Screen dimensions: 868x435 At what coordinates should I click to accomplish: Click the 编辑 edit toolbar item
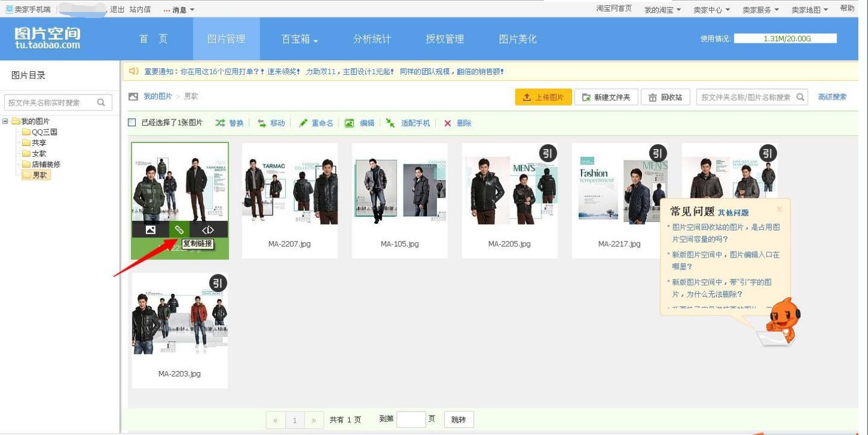point(359,123)
